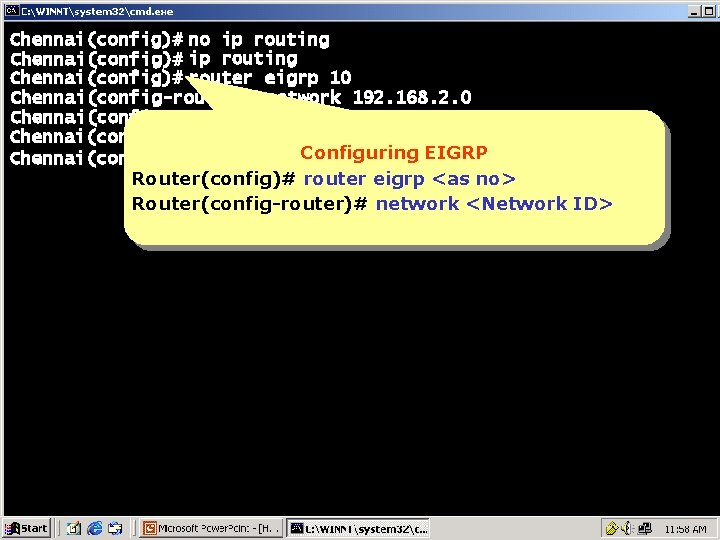Open the Windows Start menu
This screenshot has height=540, width=720.
26,529
